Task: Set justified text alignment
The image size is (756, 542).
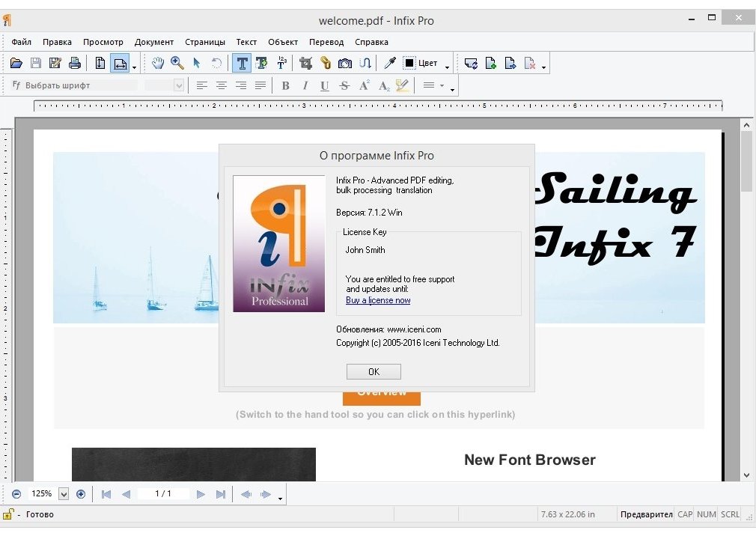Action: tap(260, 86)
